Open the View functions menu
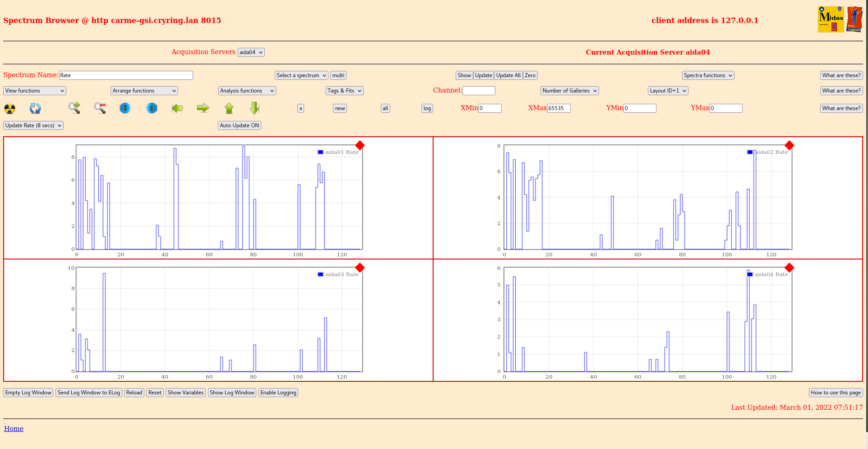This screenshot has height=449, width=868. click(35, 91)
